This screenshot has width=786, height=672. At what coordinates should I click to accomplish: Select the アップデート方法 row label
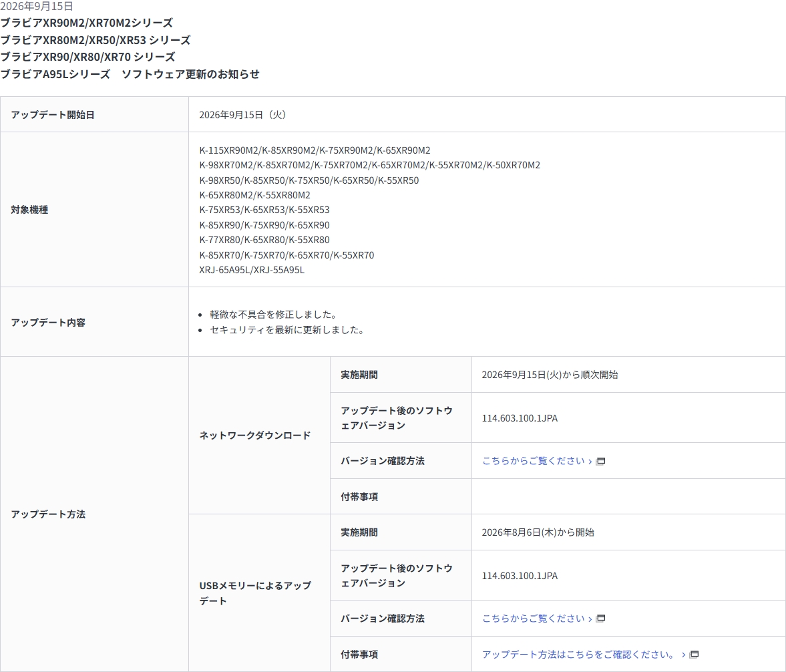48,514
